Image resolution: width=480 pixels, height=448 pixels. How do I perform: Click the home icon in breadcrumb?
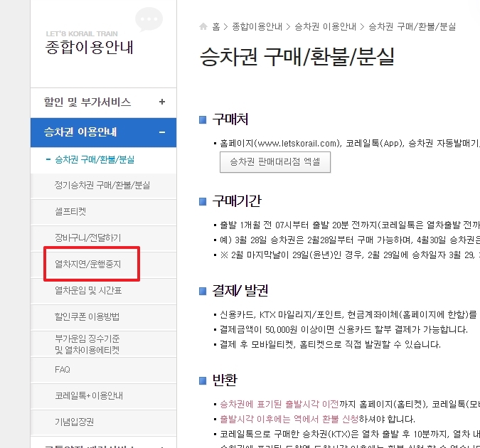pos(203,26)
